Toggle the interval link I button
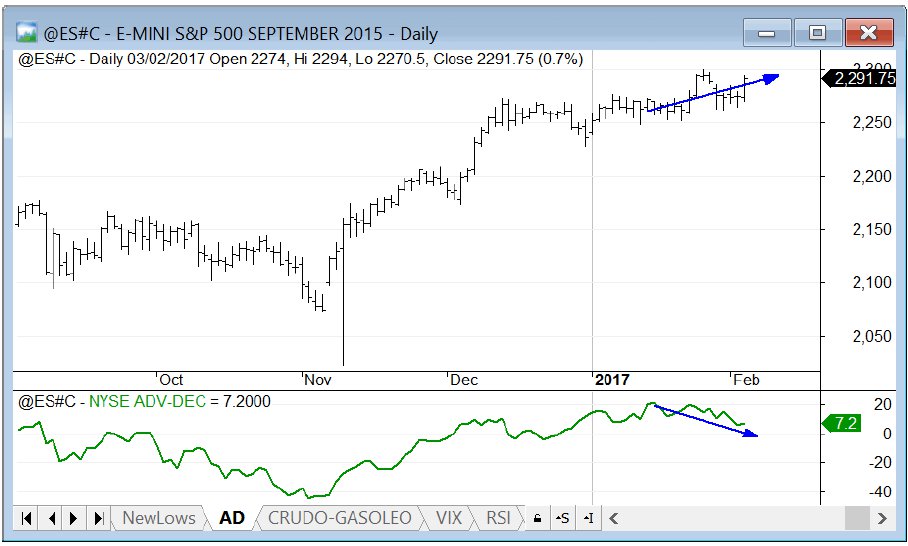Image resolution: width=908 pixels, height=546 pixels. coord(588,518)
